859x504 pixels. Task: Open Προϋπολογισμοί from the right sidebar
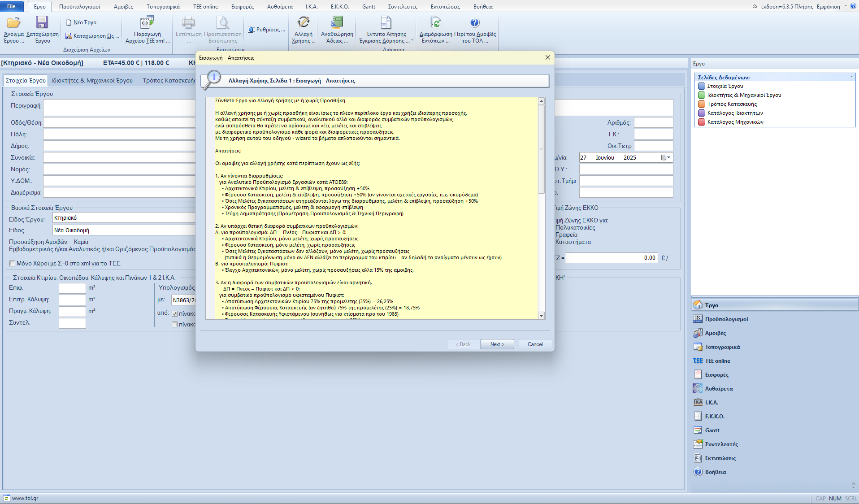point(726,319)
